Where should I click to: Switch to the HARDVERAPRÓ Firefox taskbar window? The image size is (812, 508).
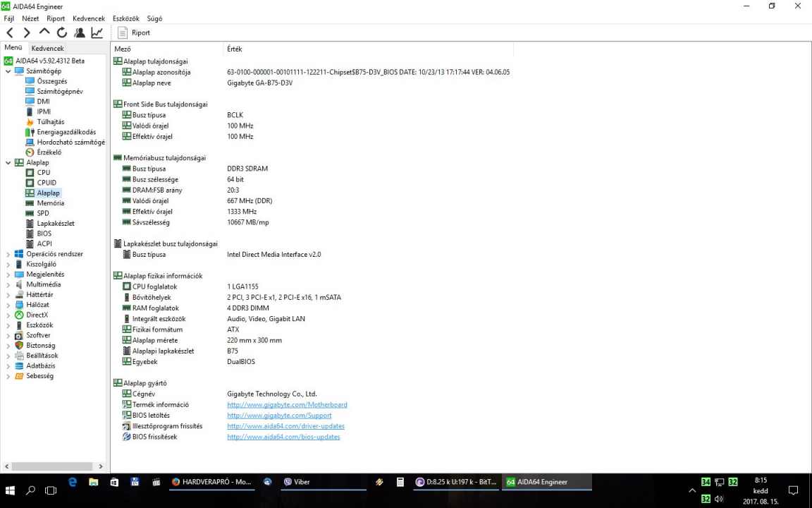pyautogui.click(x=212, y=482)
